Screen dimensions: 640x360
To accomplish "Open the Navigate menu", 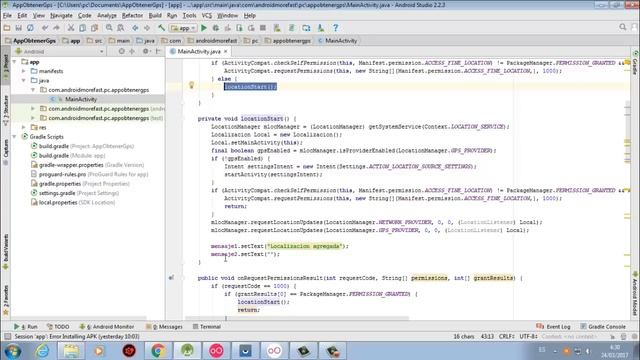I will coord(61,16).
